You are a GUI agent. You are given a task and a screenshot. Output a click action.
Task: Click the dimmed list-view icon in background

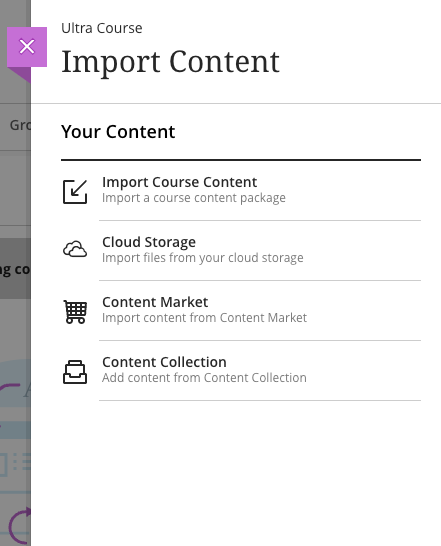click(22, 462)
